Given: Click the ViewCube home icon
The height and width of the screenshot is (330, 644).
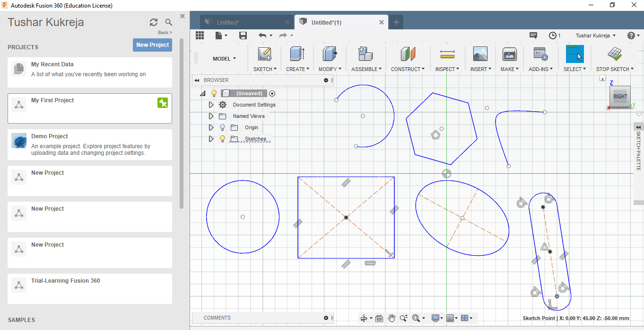Looking at the screenshot, I should (602, 78).
